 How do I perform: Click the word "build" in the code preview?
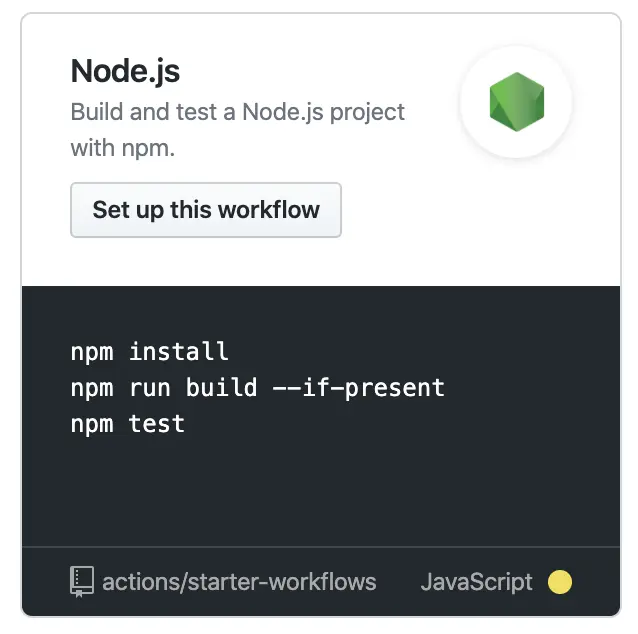(x=222, y=387)
